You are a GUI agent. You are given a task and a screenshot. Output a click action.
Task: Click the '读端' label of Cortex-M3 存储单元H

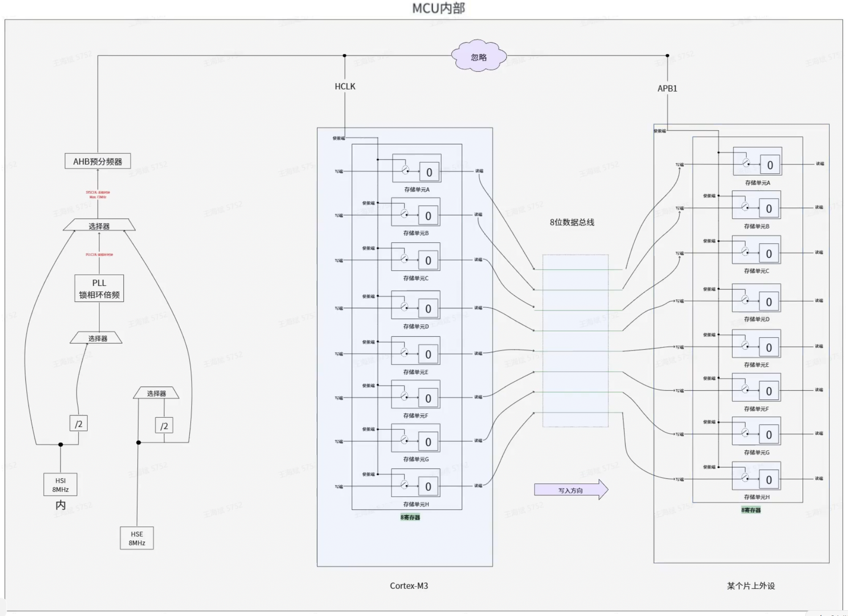pyautogui.click(x=478, y=485)
